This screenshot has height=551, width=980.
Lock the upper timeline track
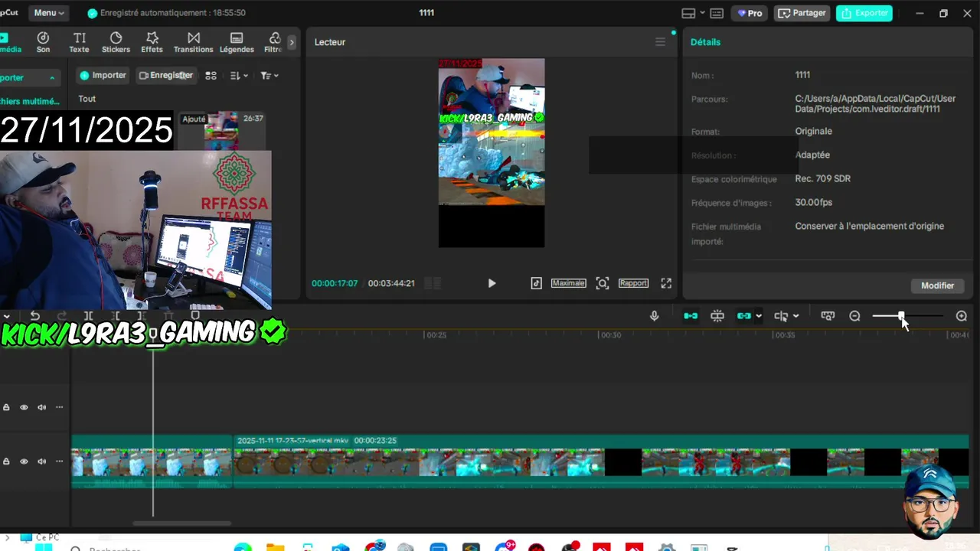tap(6, 407)
